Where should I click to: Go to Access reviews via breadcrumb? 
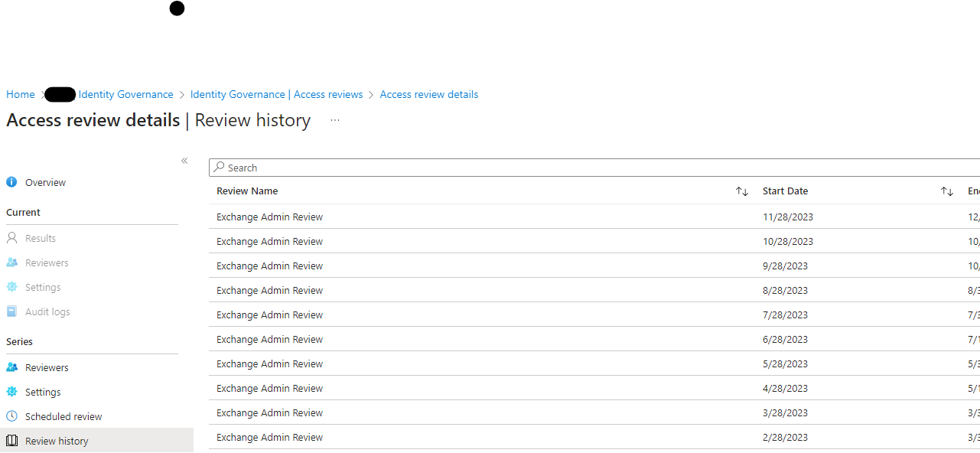276,94
